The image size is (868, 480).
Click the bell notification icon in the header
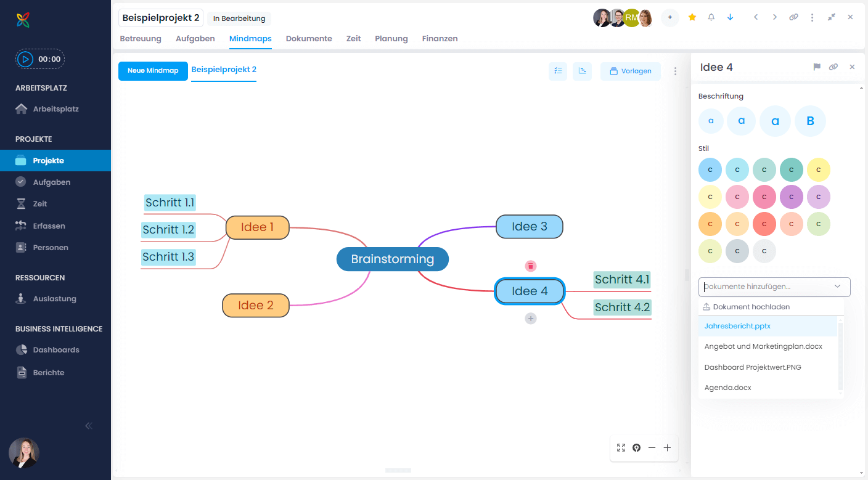(x=711, y=17)
